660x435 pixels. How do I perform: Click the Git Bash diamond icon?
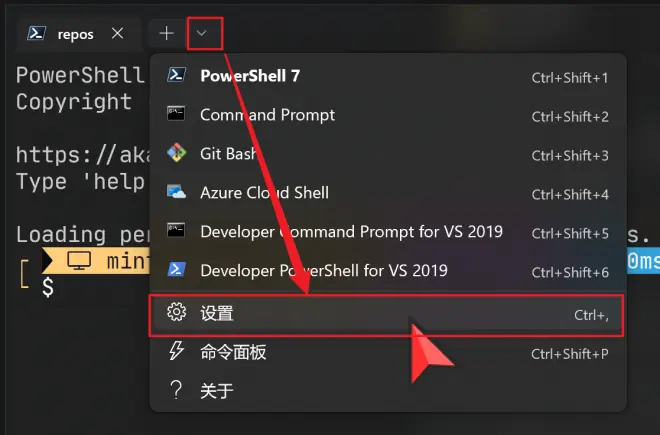tap(176, 153)
